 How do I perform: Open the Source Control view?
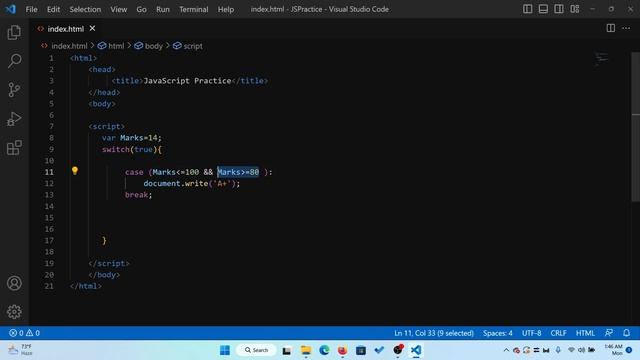(x=14, y=90)
